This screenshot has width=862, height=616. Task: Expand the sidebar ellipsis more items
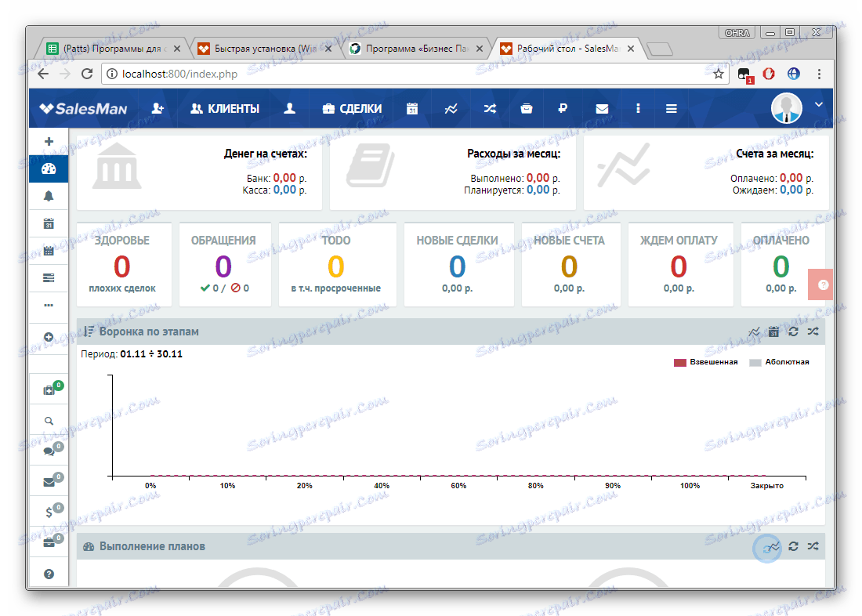49,305
